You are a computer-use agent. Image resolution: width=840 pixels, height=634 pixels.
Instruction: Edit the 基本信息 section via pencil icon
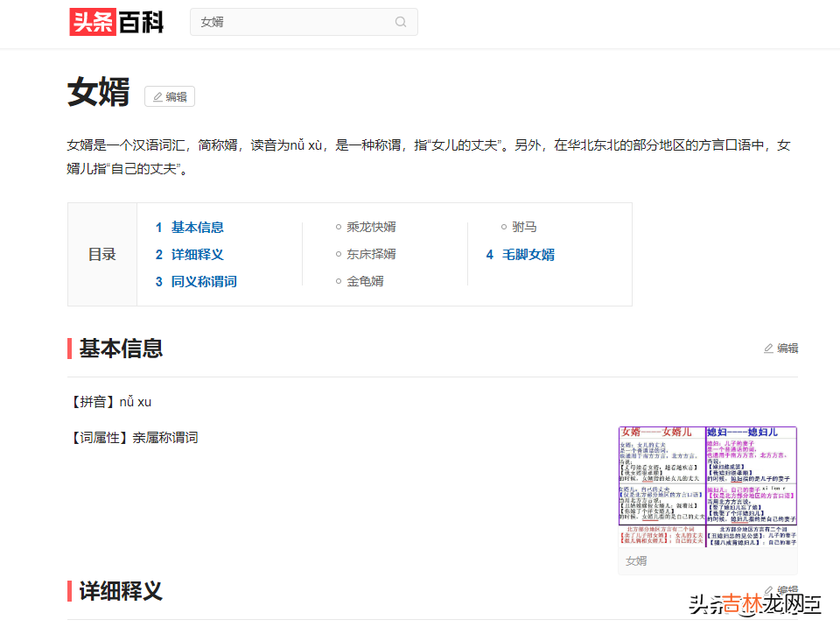(x=780, y=348)
